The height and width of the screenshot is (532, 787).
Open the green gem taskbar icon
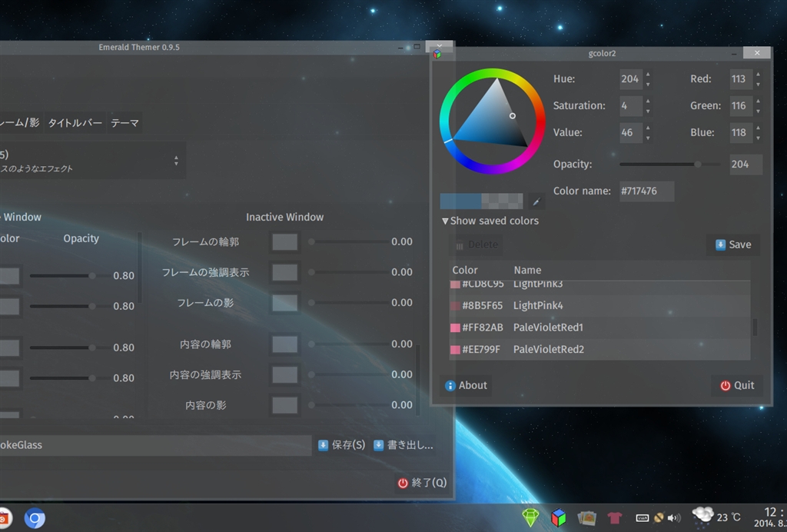(530, 517)
